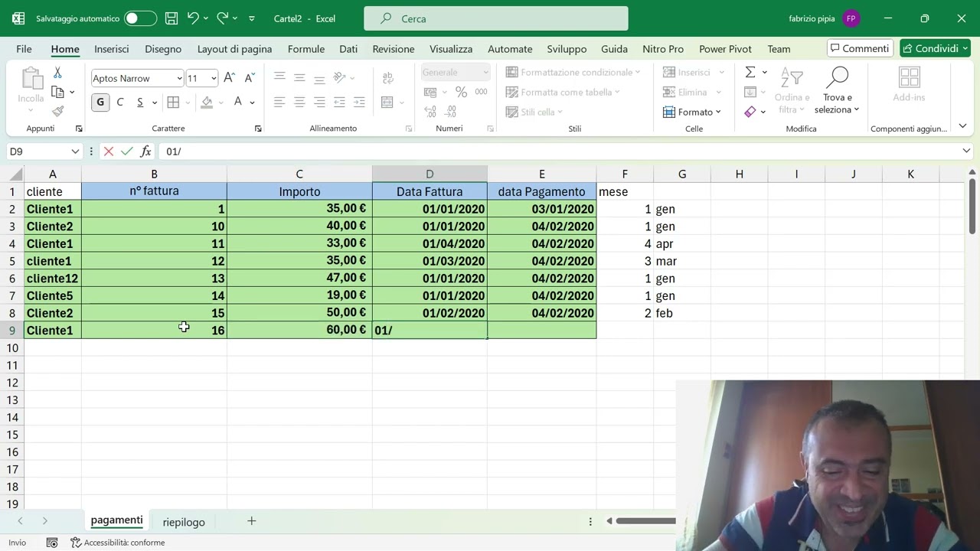Click the Format Painter brush icon
This screenshot has width=980, height=551.
57,111
